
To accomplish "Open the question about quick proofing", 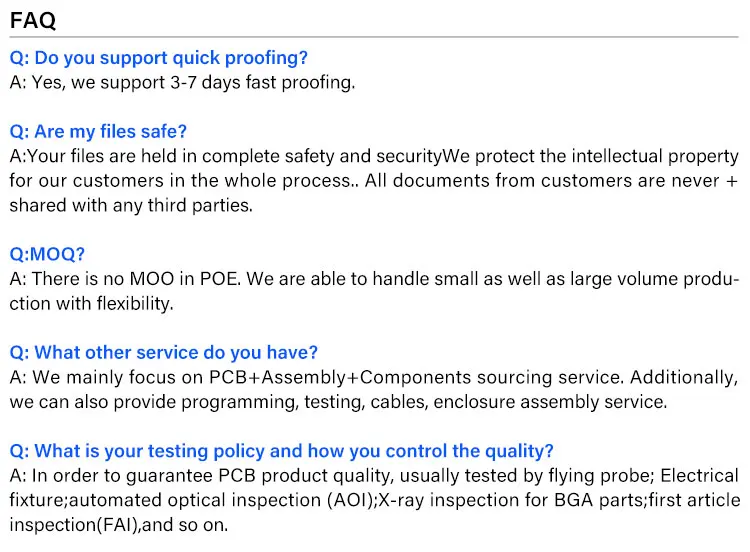I will (159, 58).
